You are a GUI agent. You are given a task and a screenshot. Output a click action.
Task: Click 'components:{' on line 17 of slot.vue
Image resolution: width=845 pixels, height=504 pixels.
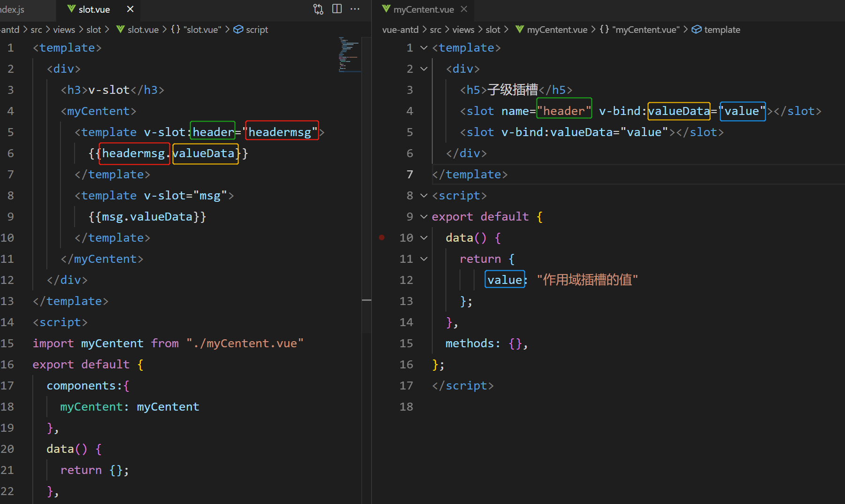coord(88,386)
